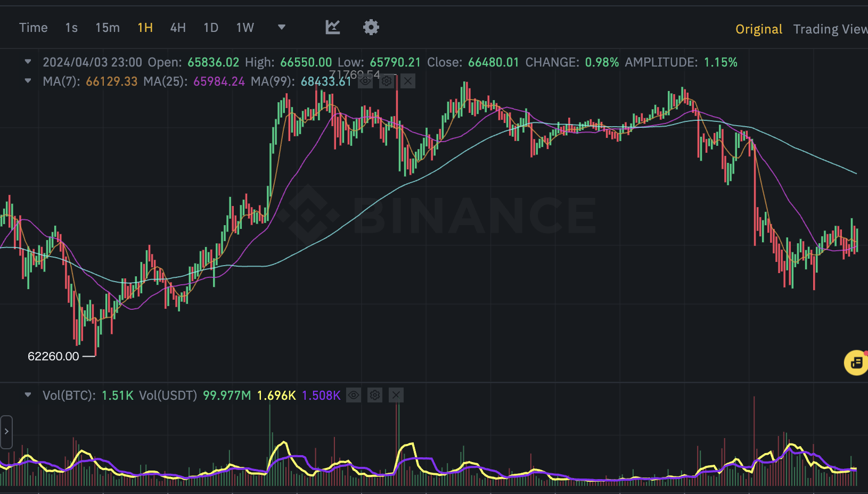Open technical indicators chart icon
This screenshot has height=494, width=868.
point(333,27)
